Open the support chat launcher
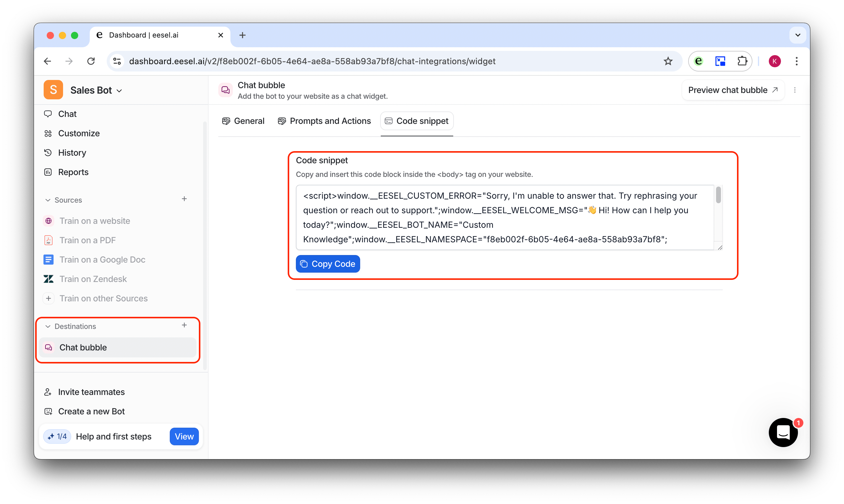844x504 pixels. click(783, 432)
